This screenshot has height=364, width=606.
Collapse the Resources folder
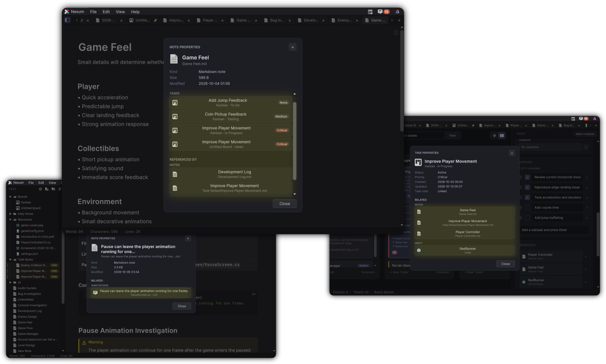point(10,219)
